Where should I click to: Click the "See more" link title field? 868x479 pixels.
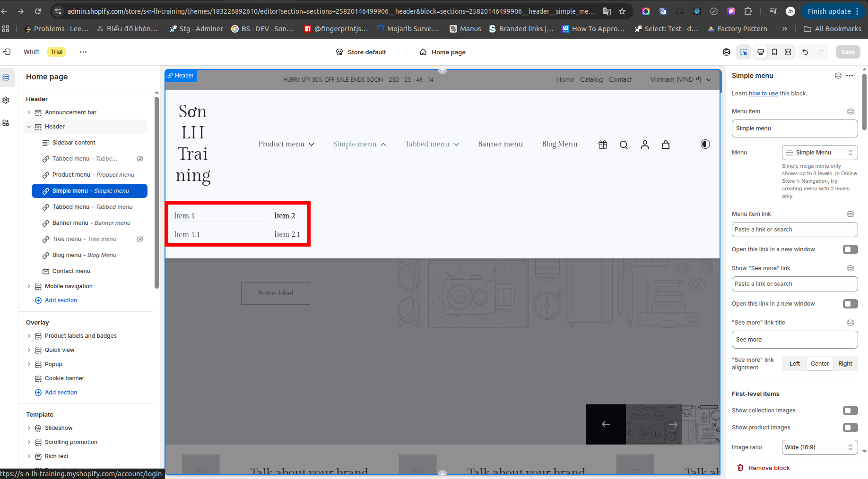[x=795, y=340]
